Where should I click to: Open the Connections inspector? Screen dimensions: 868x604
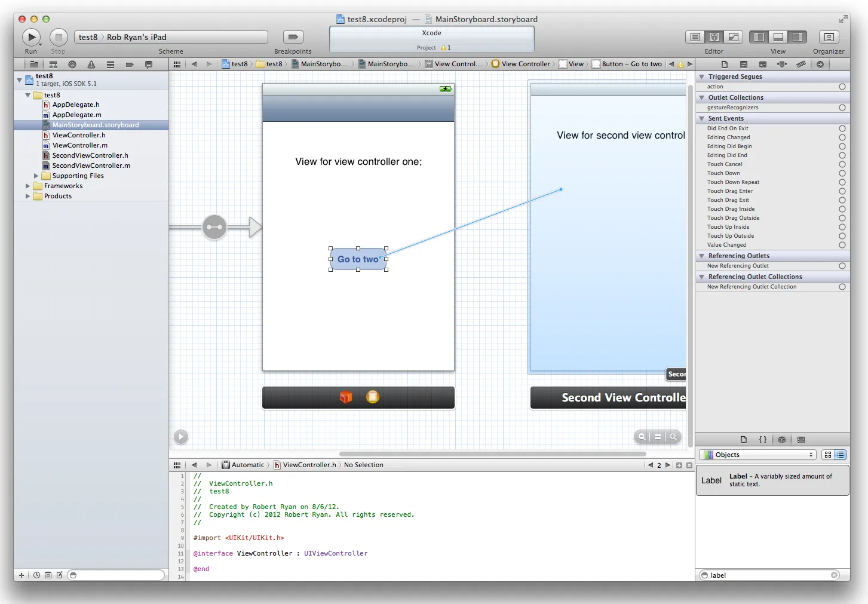tap(820, 65)
